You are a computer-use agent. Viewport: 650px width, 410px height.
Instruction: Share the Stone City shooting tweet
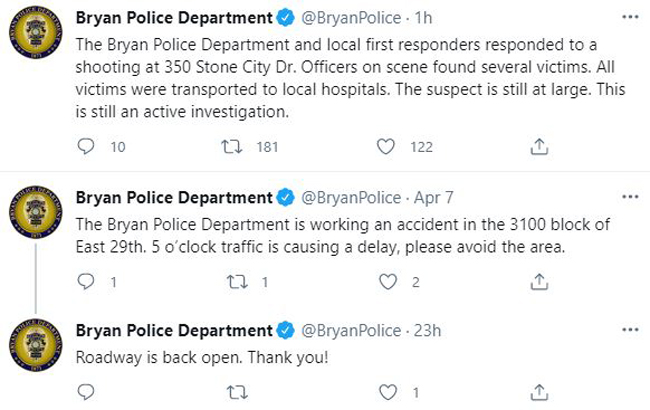539,147
